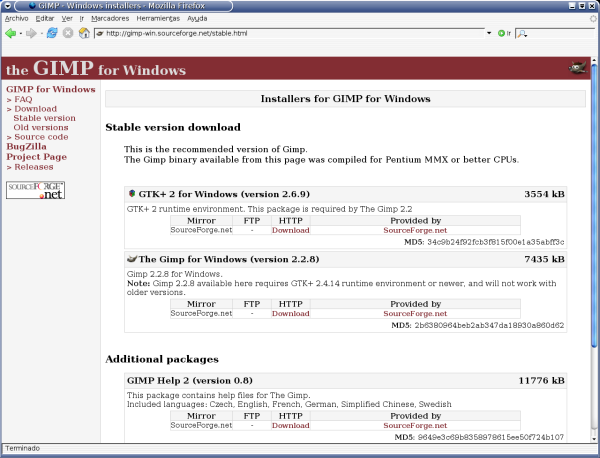Click the Wilber GIMP mascot in header
This screenshot has height=458, width=600.
(577, 69)
